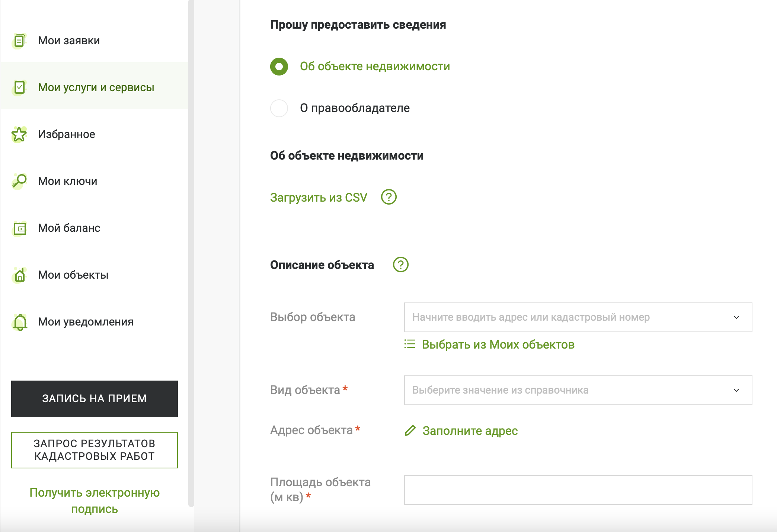This screenshot has height=532, width=777.
Task: Expand the Вид объекта dropdown arrow
Action: coord(736,390)
